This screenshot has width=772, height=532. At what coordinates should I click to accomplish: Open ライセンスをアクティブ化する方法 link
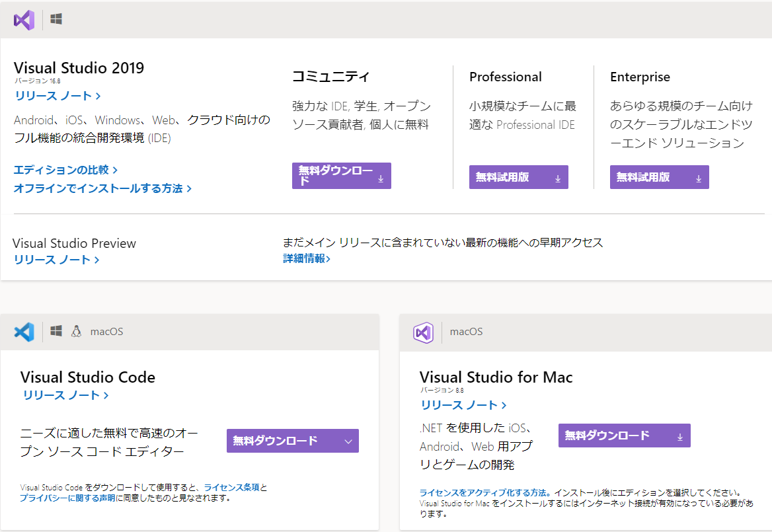[485, 492]
